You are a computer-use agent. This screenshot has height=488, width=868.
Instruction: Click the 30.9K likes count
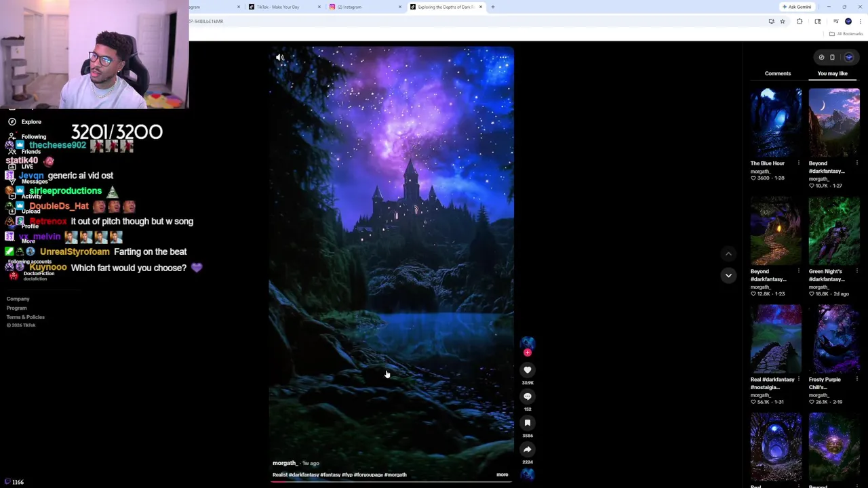[528, 383]
